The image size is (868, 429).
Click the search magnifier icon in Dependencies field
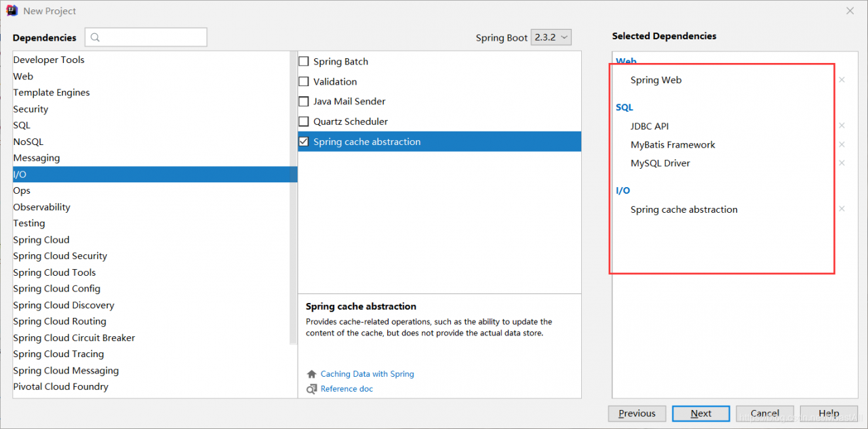point(96,37)
